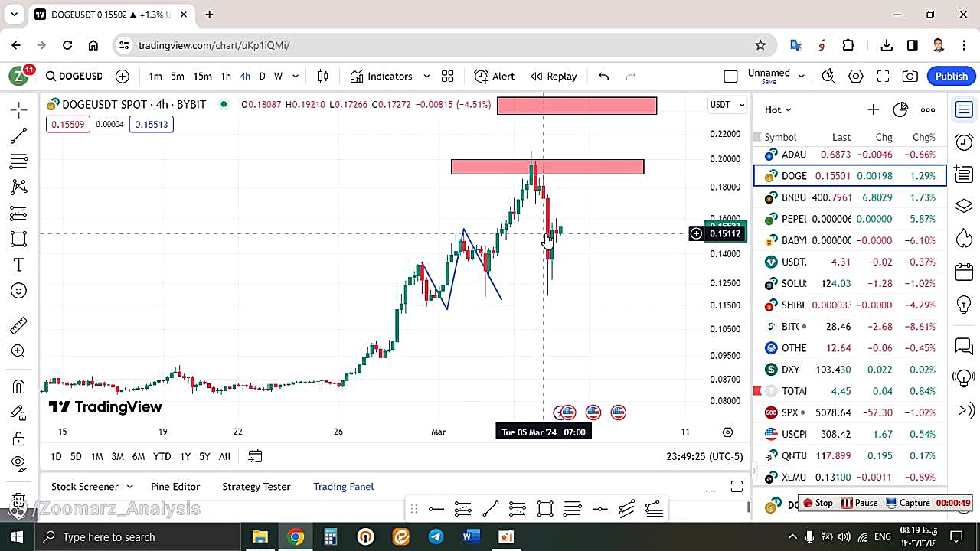Viewport: 980px width, 551px height.
Task: Open the patterns drawing tool group
Action: pos(19,187)
